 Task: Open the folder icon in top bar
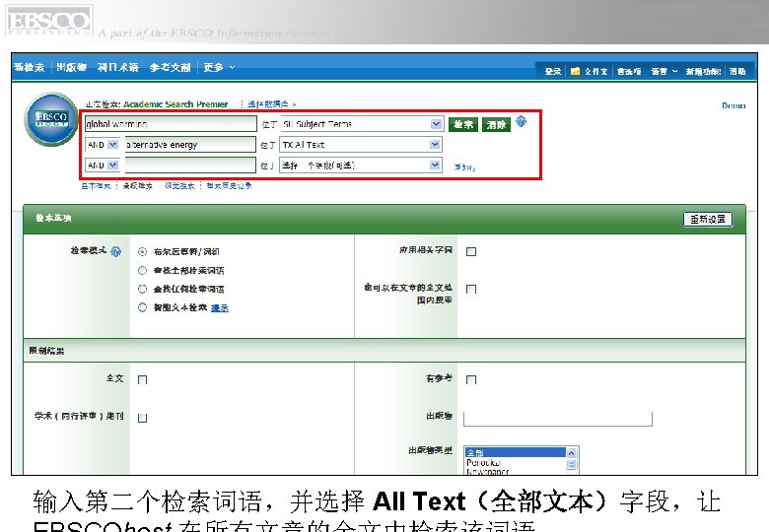(x=576, y=72)
